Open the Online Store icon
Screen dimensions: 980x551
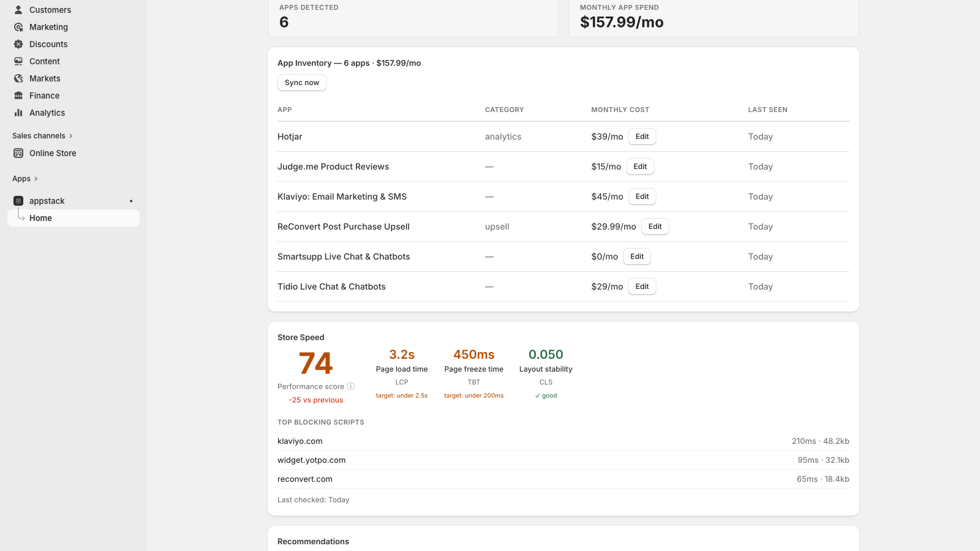coord(18,153)
